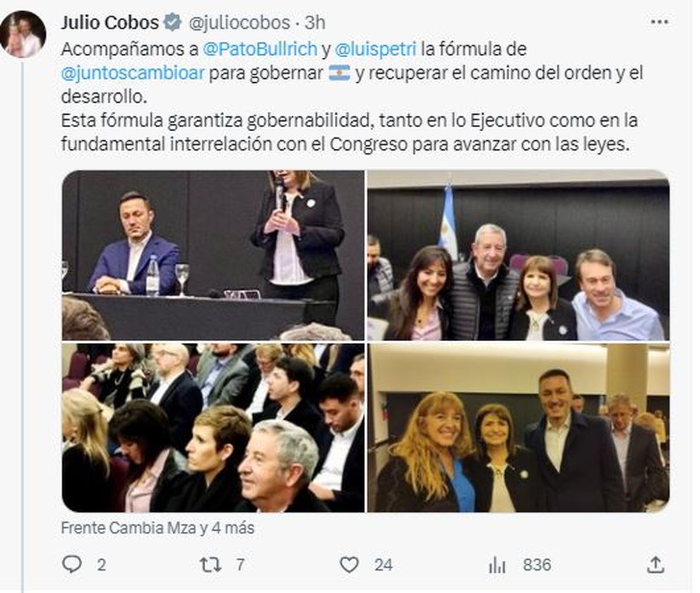Viewport: 700px width, 593px height.
Task: Share the tweet using the upload arrow icon
Action: click(x=655, y=564)
